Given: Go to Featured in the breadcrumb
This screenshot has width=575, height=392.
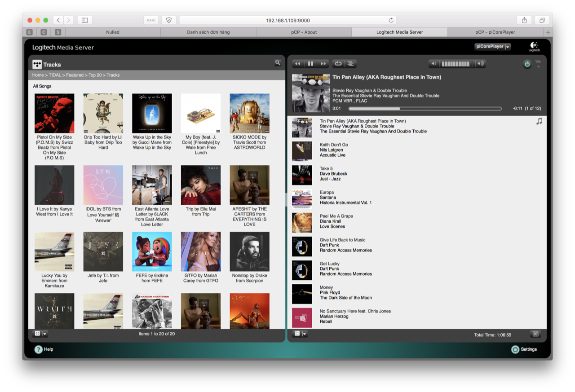Looking at the screenshot, I should point(75,75).
